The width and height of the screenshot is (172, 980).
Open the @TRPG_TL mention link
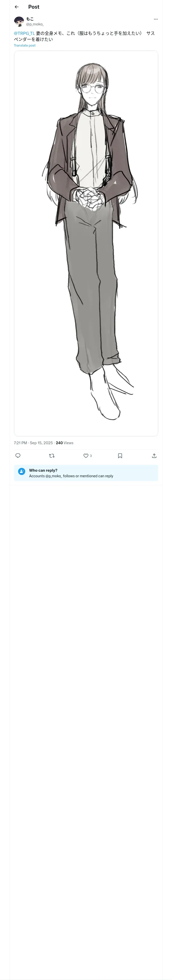(x=24, y=34)
